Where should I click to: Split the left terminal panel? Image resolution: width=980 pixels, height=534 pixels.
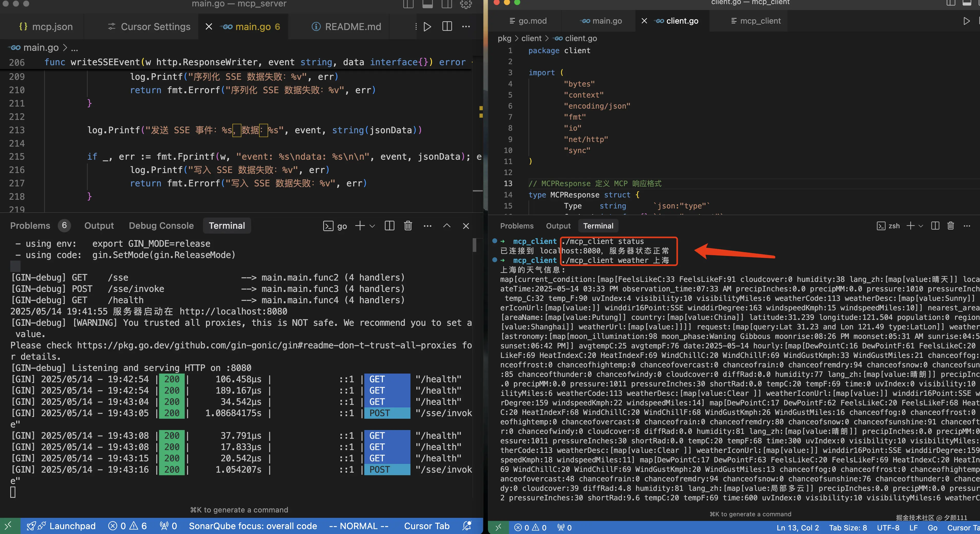click(389, 226)
